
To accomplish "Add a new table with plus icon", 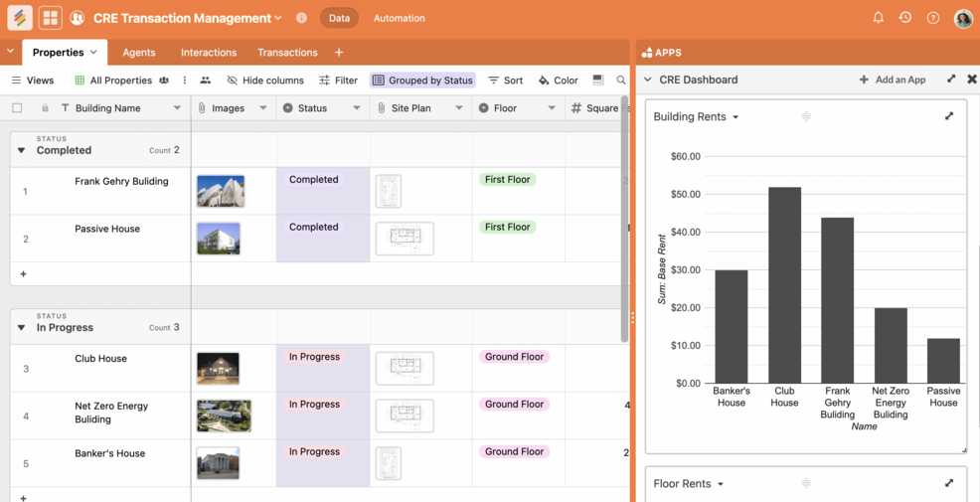I will pyautogui.click(x=339, y=53).
